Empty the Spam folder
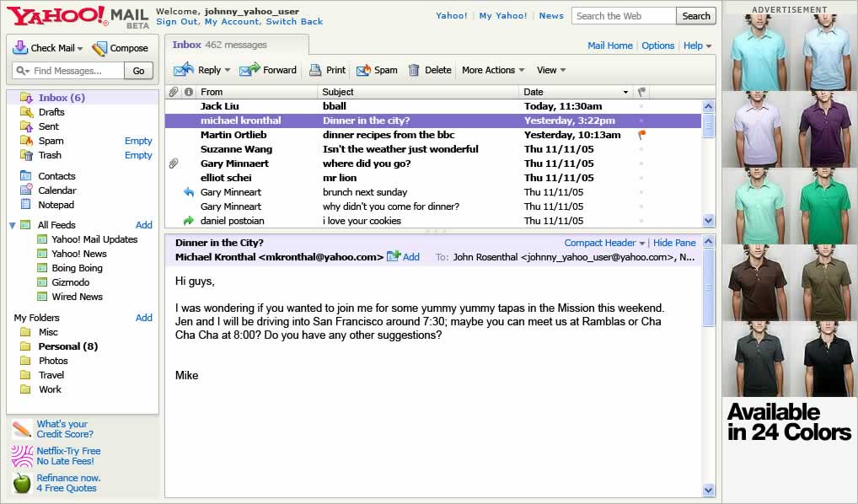 click(x=138, y=141)
